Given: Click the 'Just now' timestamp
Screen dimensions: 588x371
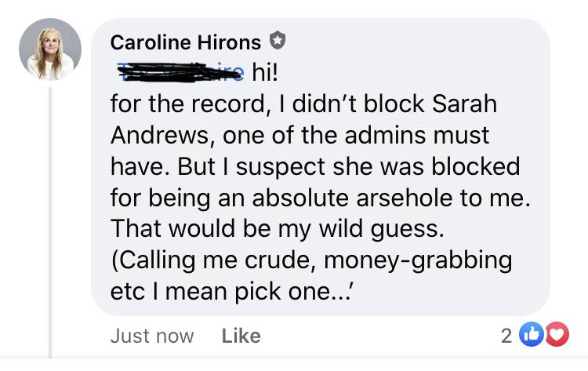Looking at the screenshot, I should pos(152,336).
